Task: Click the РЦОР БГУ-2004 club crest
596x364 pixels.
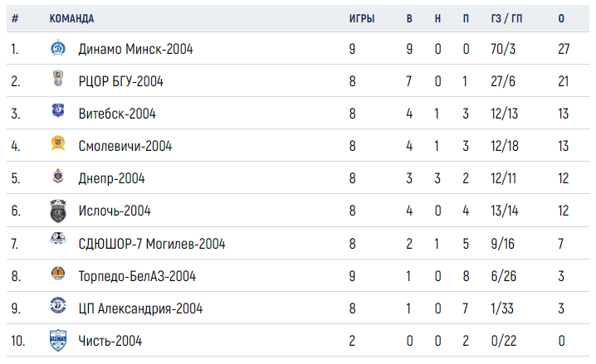Action: pyautogui.click(x=58, y=78)
